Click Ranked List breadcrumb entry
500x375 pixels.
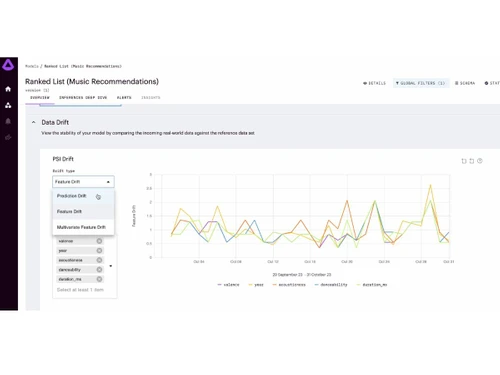(x=83, y=66)
